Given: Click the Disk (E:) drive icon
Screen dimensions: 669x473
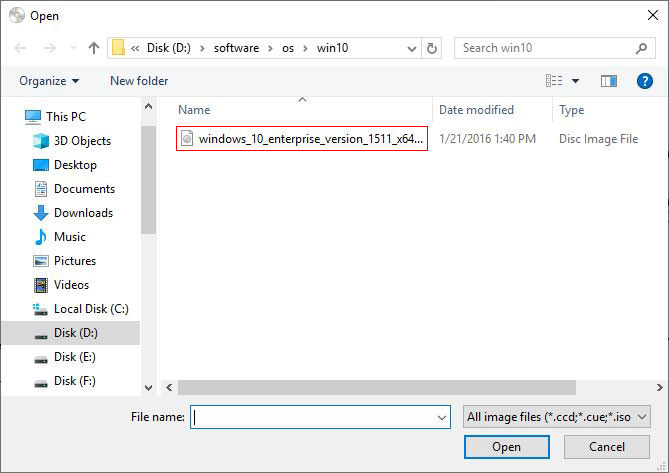Looking at the screenshot, I should tap(41, 360).
